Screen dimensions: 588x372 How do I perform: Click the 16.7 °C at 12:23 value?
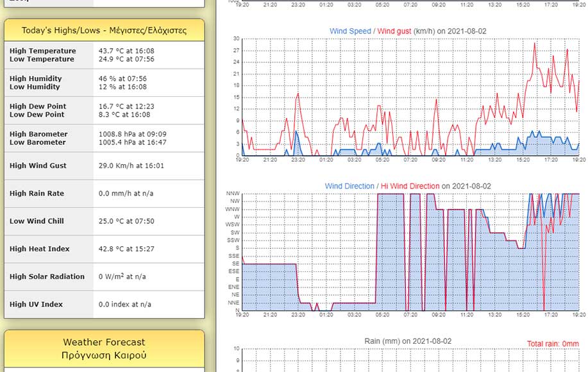(x=126, y=106)
